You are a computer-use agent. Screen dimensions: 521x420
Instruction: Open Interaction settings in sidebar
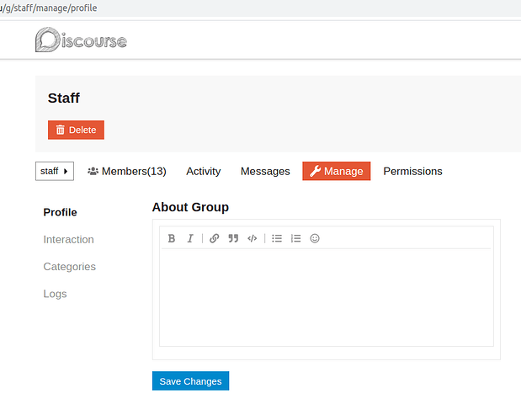click(x=68, y=240)
